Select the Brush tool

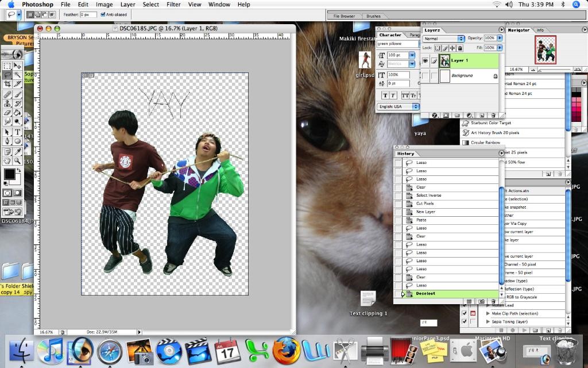click(x=17, y=95)
